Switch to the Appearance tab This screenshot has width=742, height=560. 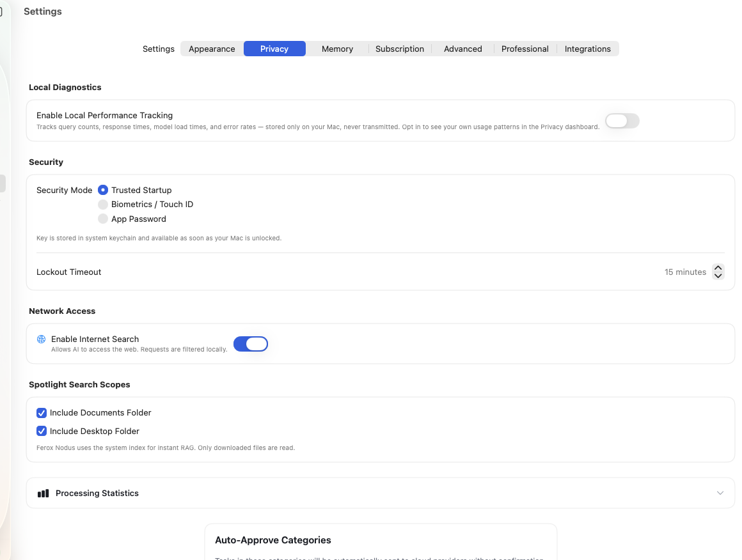click(x=212, y=49)
